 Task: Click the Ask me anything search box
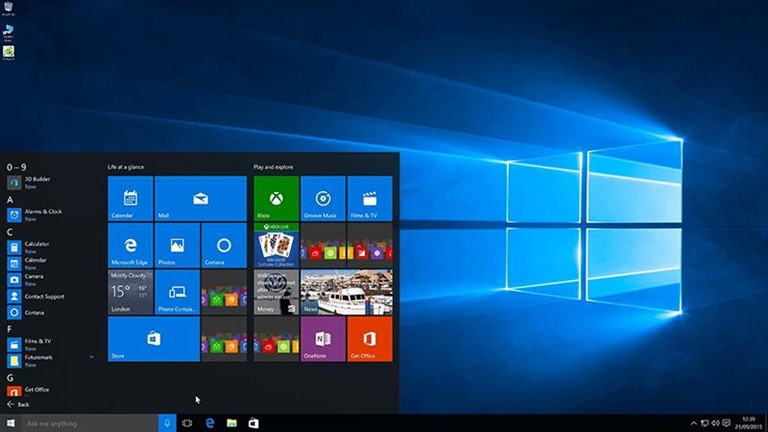(90, 423)
